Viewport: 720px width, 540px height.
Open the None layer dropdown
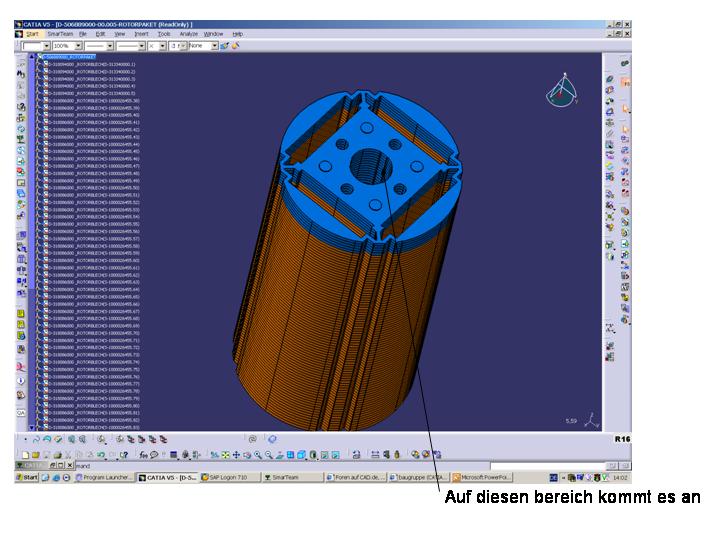[214, 46]
